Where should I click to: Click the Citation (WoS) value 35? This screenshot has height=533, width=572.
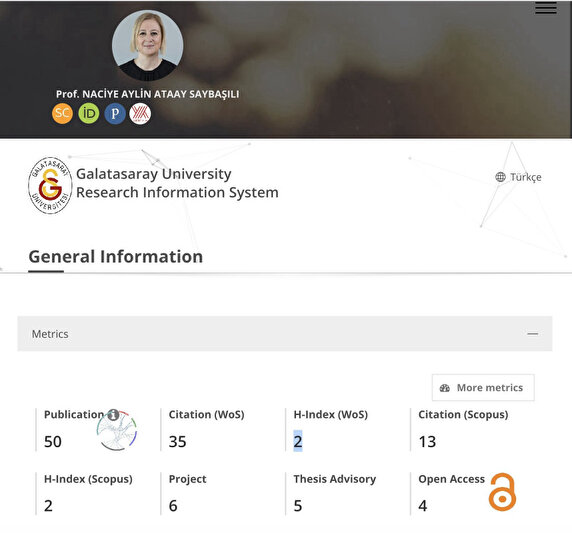[x=177, y=442]
